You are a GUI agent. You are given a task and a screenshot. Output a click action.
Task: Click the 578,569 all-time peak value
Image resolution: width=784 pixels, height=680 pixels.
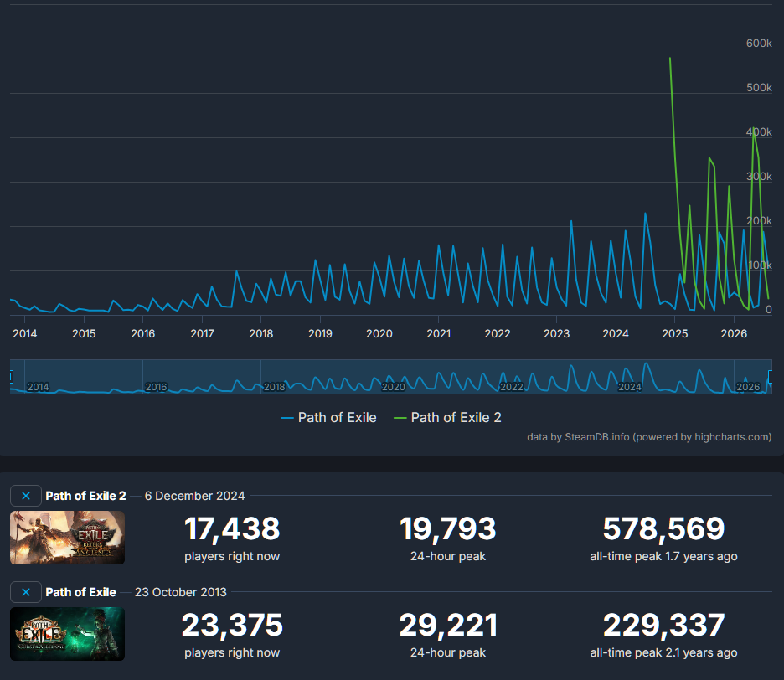click(x=663, y=529)
